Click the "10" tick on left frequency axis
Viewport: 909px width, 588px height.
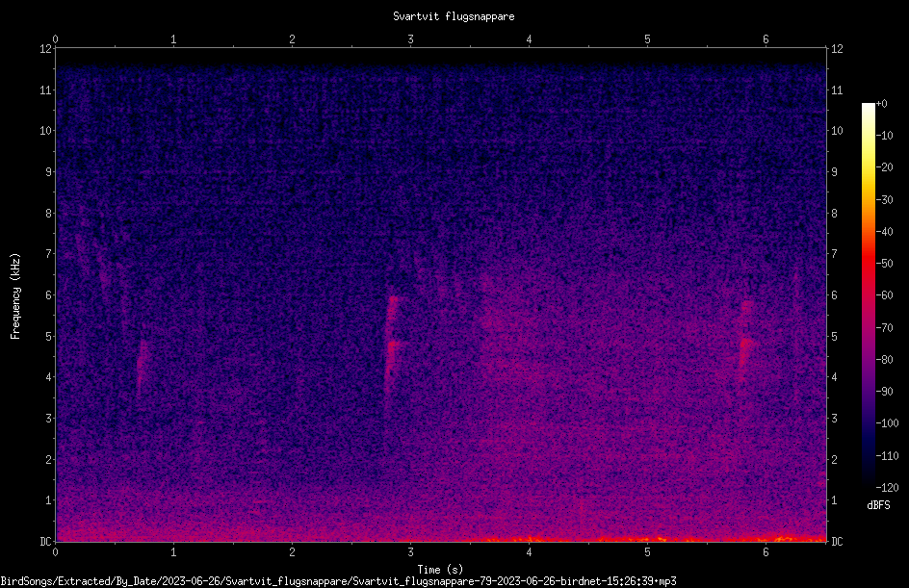[x=46, y=131]
